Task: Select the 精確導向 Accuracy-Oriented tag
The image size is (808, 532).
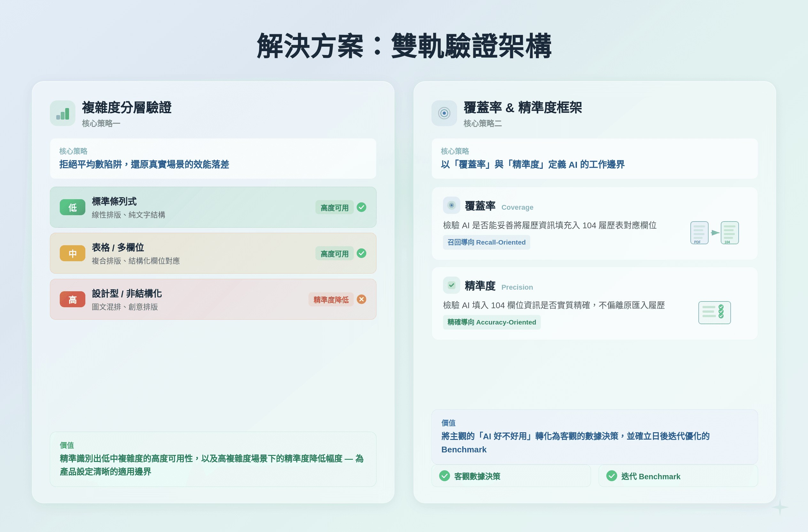Action: (x=491, y=322)
